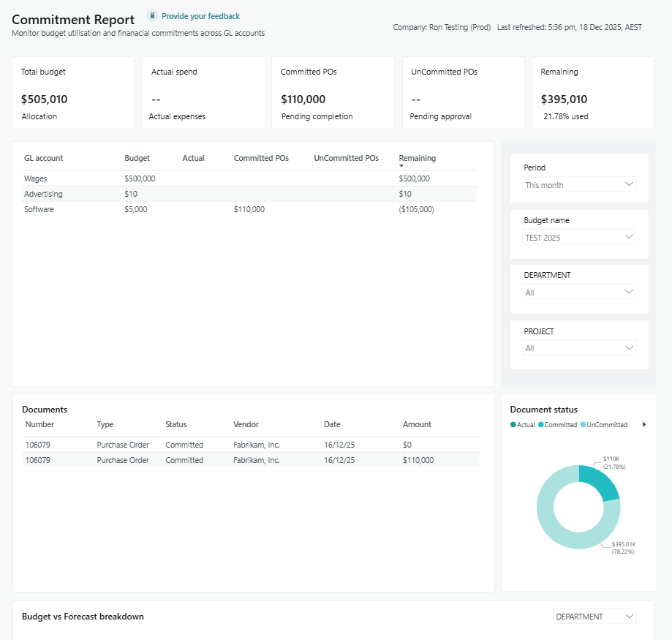This screenshot has height=640, width=672.
Task: Click the Committed legend marker in Document status
Action: [541, 425]
